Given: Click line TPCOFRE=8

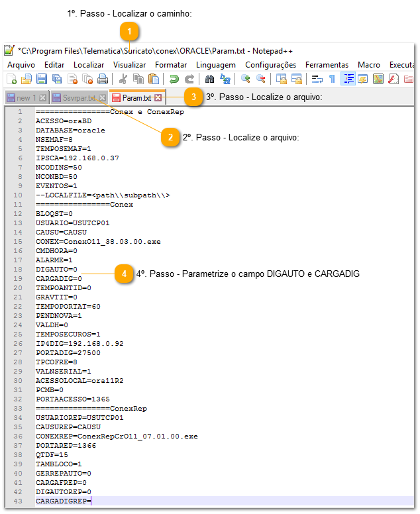Looking at the screenshot, I should tap(56, 362).
